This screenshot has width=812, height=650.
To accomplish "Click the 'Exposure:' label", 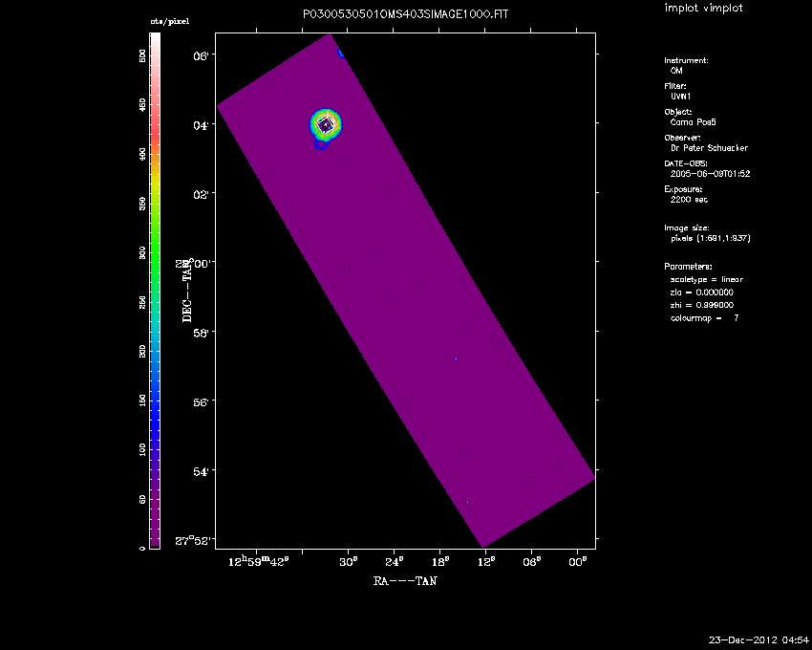I will [683, 189].
